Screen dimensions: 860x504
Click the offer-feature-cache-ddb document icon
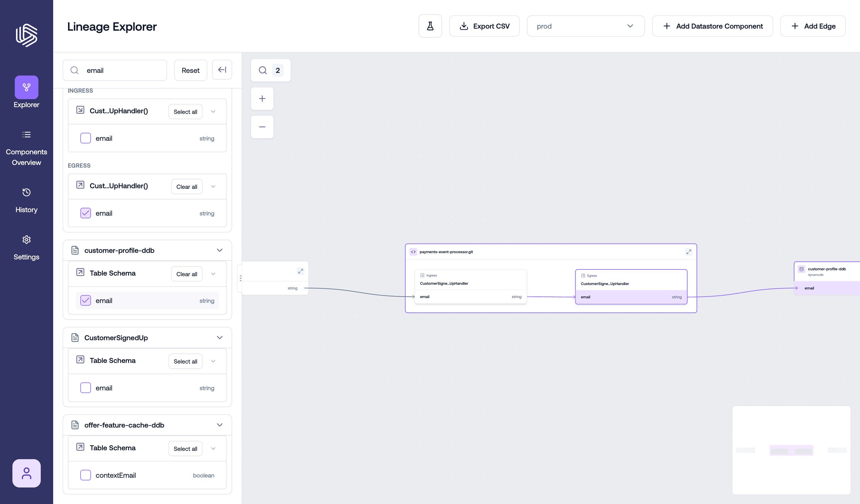point(75,425)
